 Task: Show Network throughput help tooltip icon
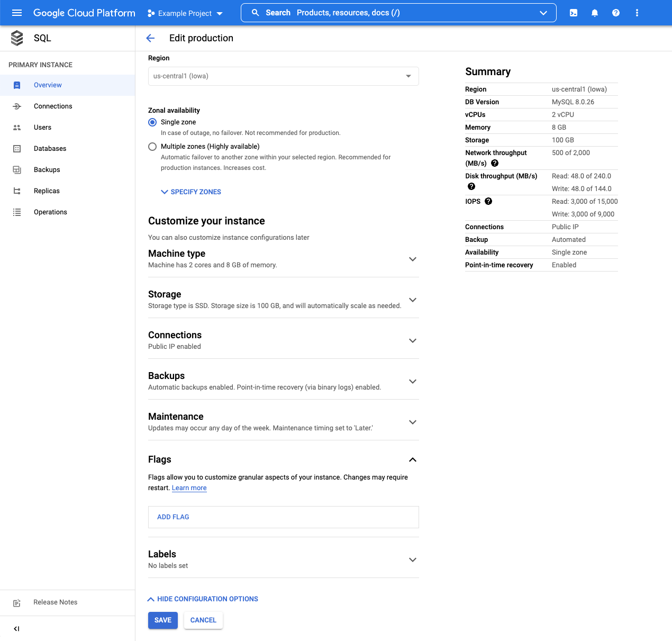coord(495,163)
